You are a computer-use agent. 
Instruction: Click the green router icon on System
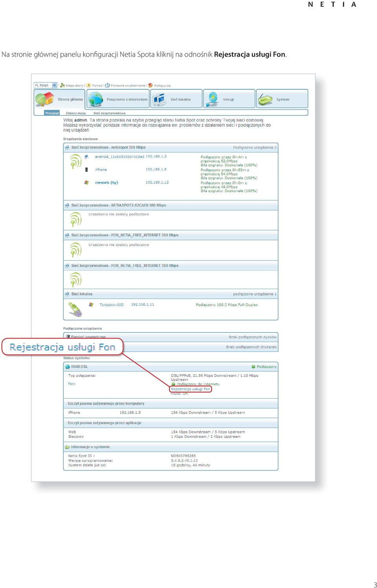click(x=265, y=100)
